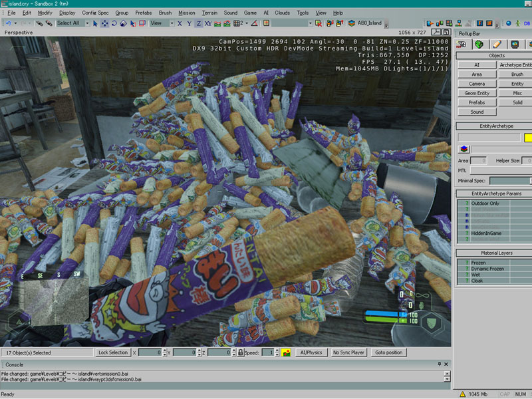
Task: Collapse the Material Layers rollup header
Action: point(495,253)
